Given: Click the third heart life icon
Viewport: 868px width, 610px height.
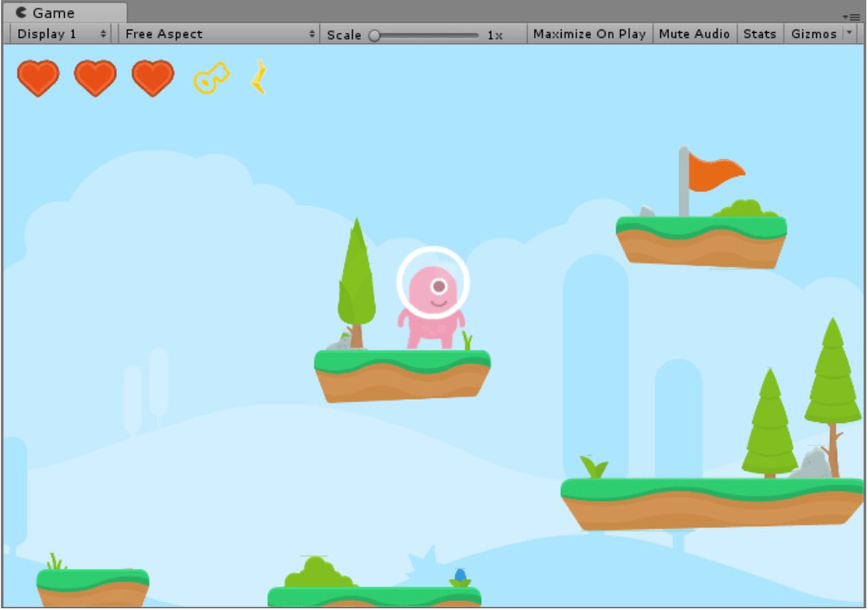Looking at the screenshot, I should (153, 78).
